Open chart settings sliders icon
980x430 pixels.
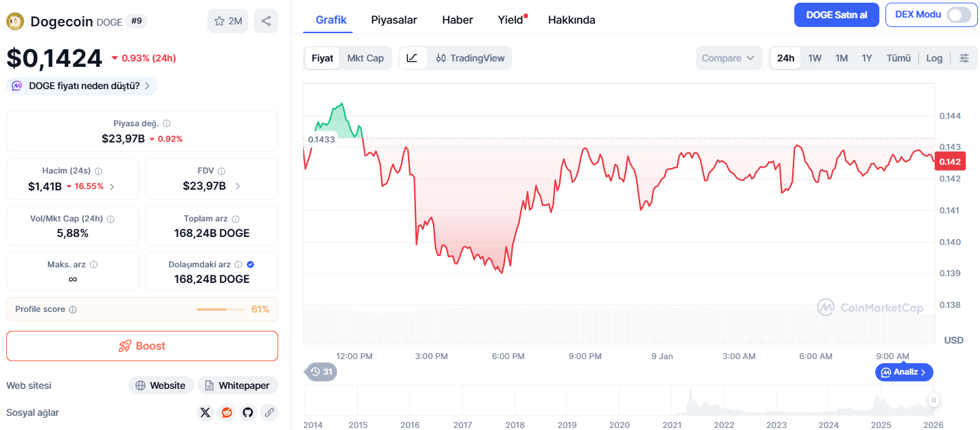coord(964,58)
